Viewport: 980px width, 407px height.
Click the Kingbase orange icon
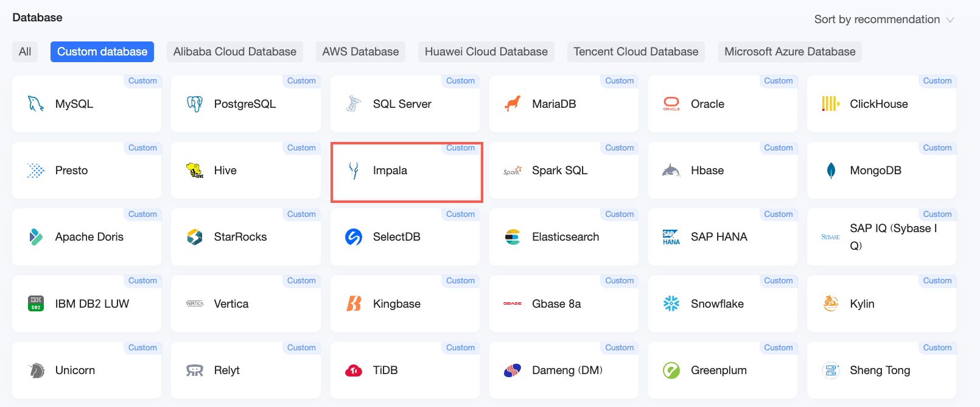(x=354, y=303)
